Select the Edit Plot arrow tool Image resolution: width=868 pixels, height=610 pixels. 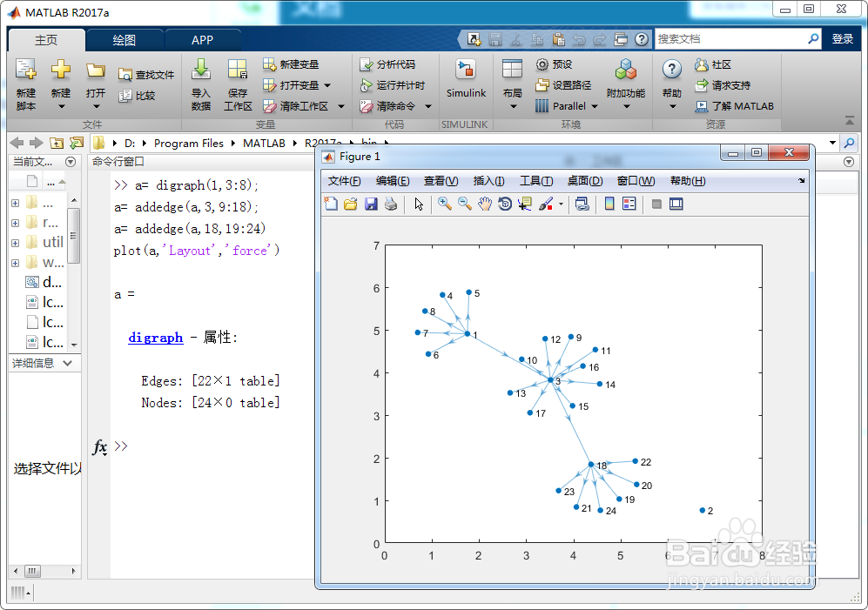tap(419, 204)
